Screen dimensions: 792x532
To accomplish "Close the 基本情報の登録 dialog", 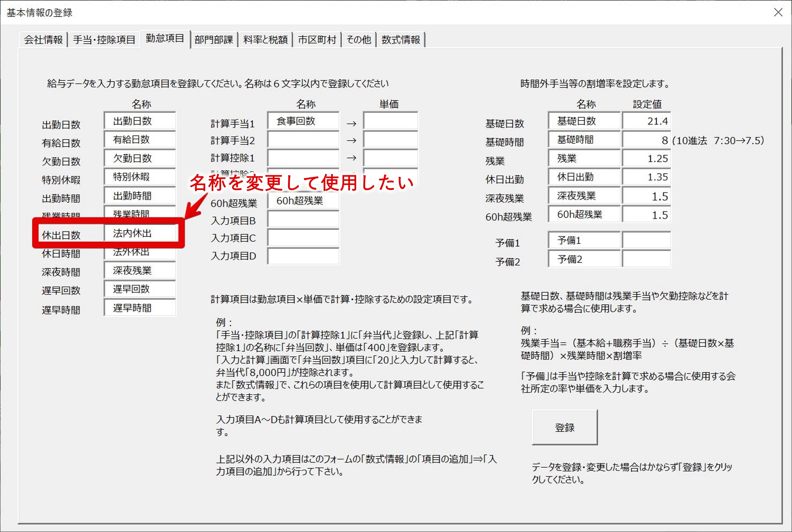I will coord(778,12).
